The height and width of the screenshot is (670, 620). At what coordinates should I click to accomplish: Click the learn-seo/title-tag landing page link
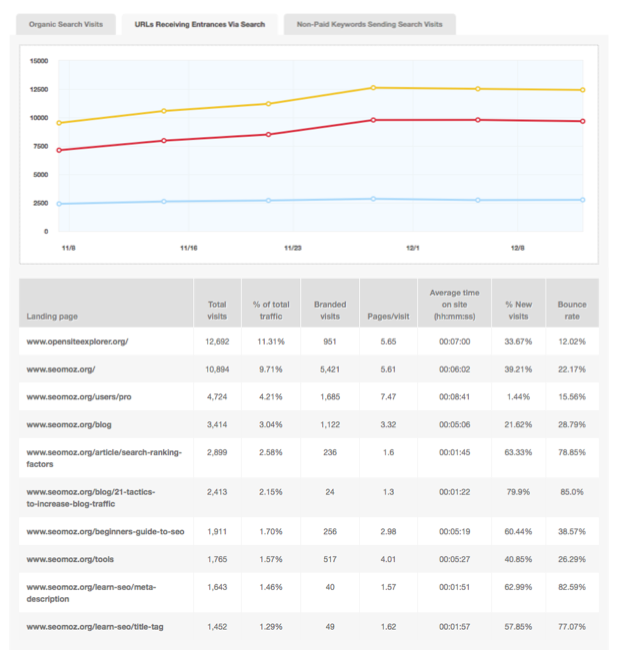click(x=89, y=625)
